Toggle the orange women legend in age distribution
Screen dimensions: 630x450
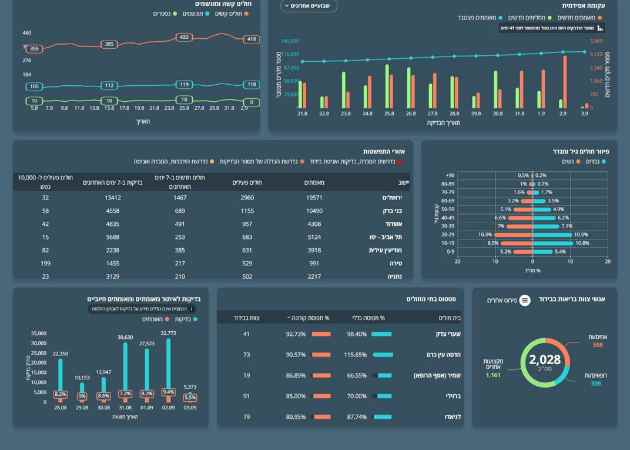point(573,162)
